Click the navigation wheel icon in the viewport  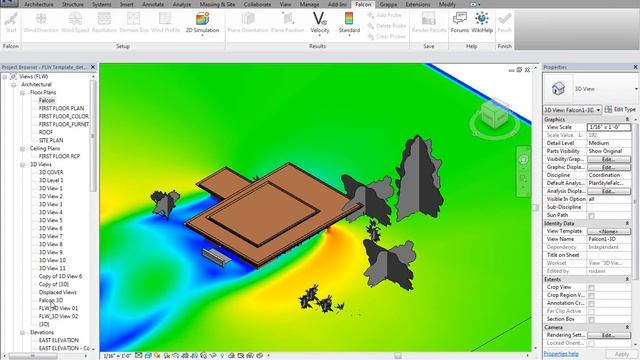tap(523, 160)
